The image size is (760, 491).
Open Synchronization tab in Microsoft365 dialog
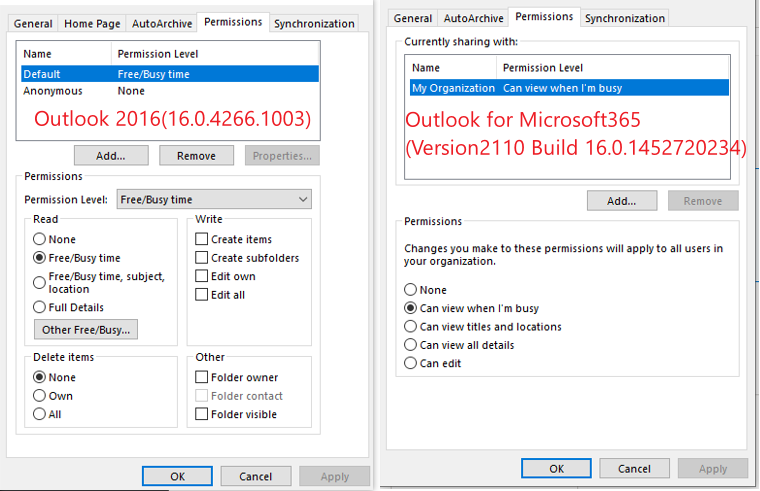point(625,18)
